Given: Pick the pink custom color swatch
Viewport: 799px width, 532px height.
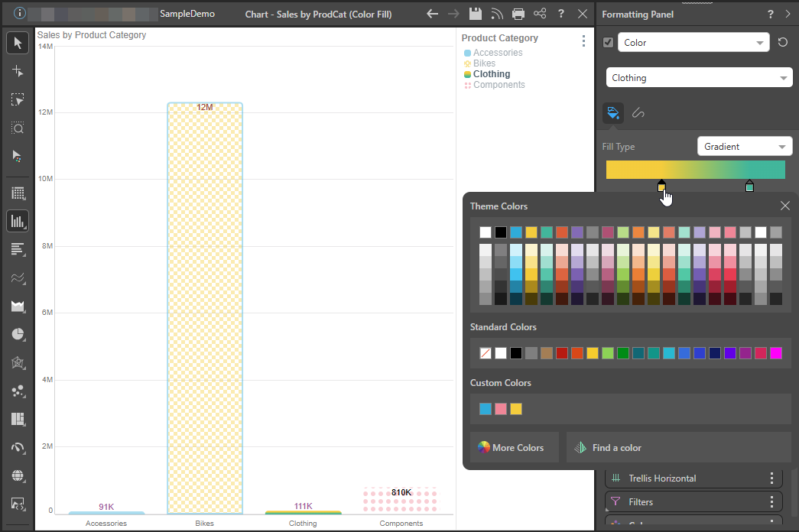Looking at the screenshot, I should pyautogui.click(x=501, y=409).
